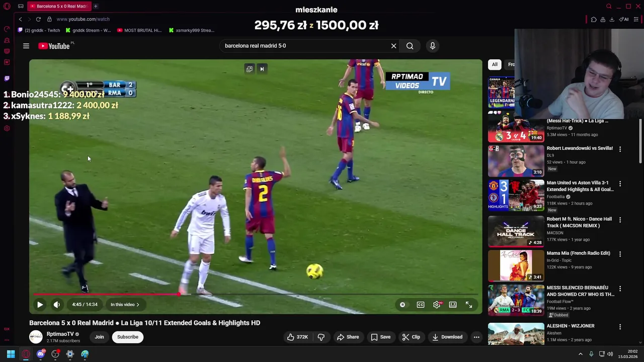Reload the current page
644x362 pixels.
click(38, 19)
